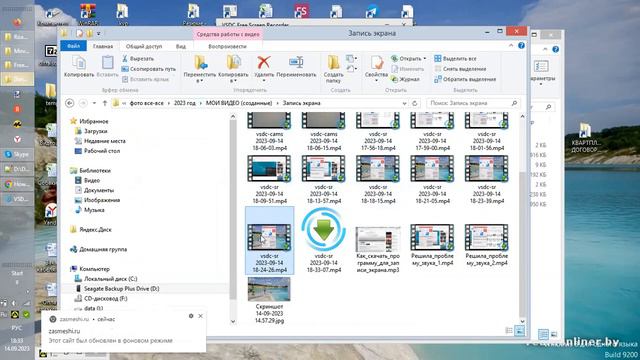Viewport: 640px width, 360px height.
Task: Click the Копировать ribbon icon
Action: [x=79, y=67]
